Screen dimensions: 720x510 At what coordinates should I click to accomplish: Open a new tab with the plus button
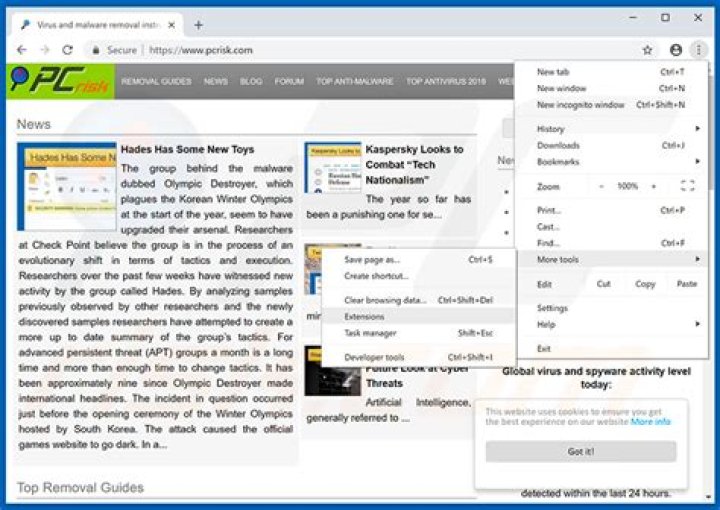tap(198, 25)
